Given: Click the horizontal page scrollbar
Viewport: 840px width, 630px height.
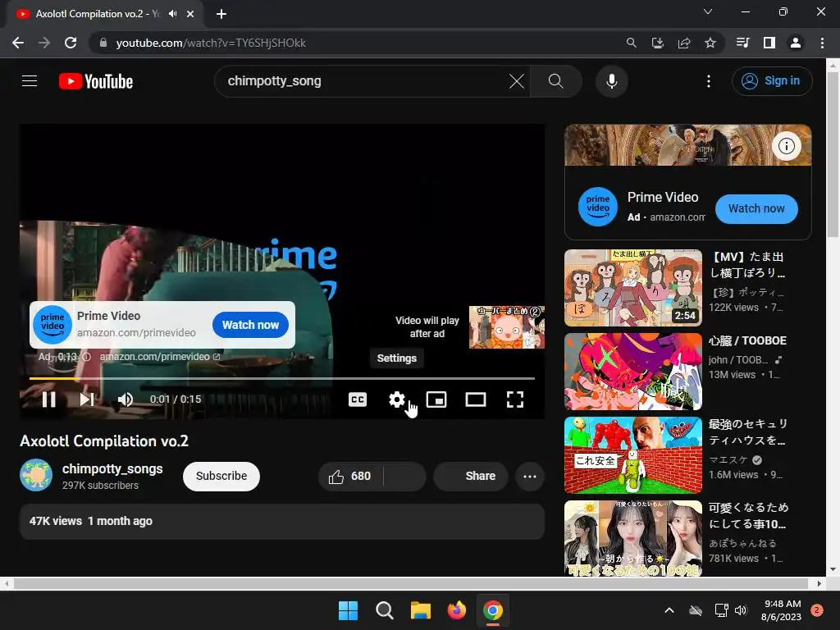Looking at the screenshot, I should [411, 583].
